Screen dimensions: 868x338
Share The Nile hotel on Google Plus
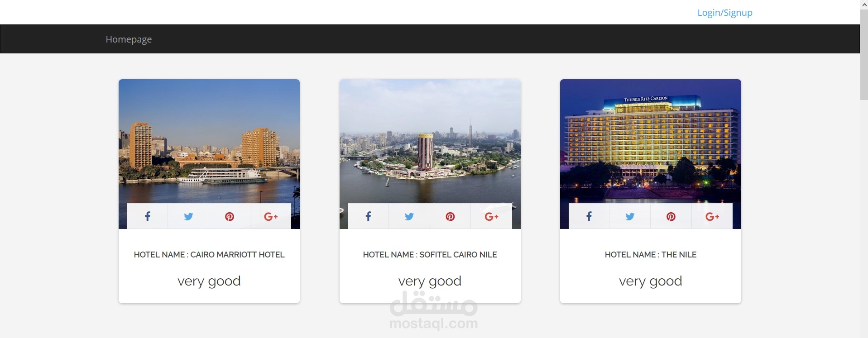(x=712, y=216)
